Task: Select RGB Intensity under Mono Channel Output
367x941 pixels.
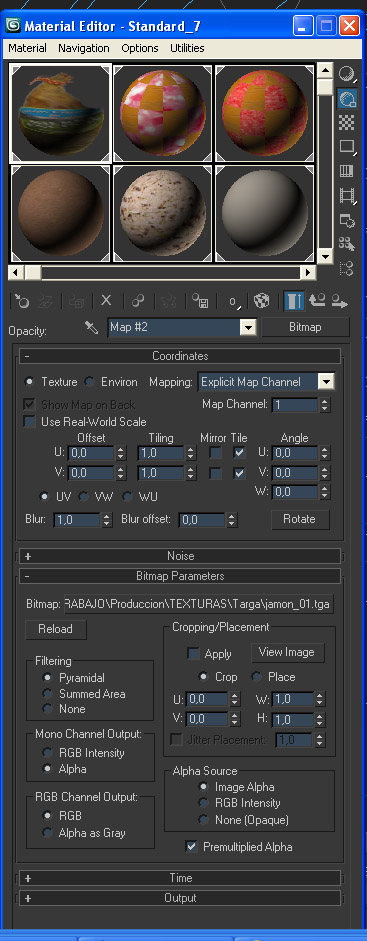Action: point(46,752)
